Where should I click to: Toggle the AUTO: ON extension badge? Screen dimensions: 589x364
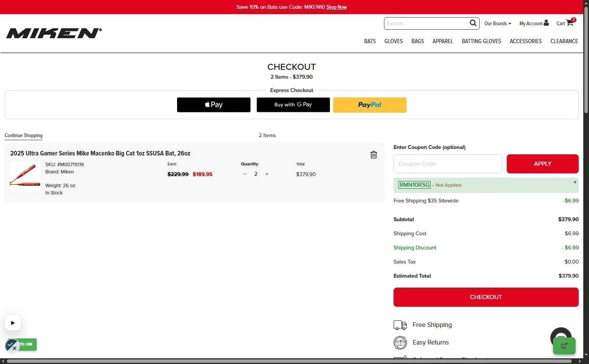click(27, 344)
